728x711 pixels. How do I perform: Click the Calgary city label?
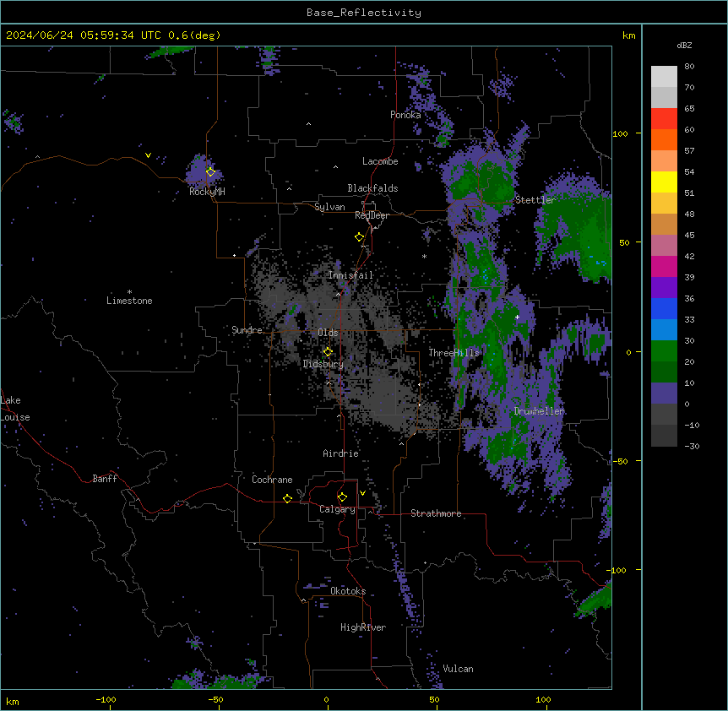[x=337, y=509]
